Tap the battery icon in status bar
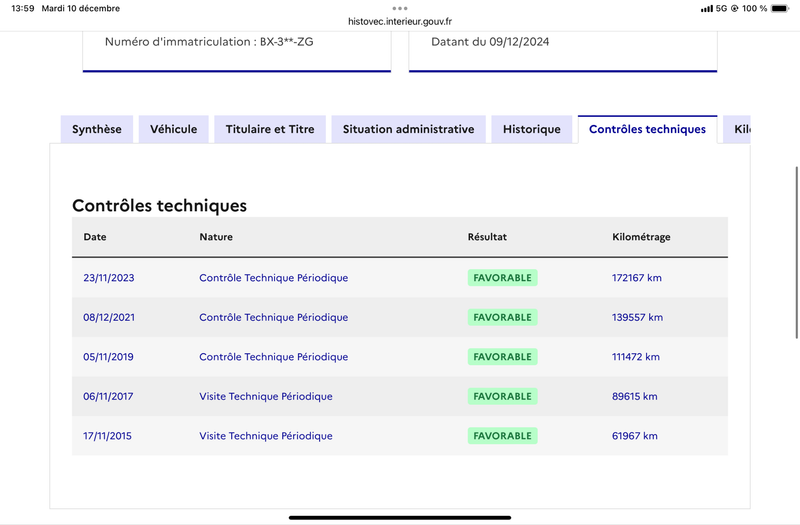800x525 pixels. tap(780, 8)
